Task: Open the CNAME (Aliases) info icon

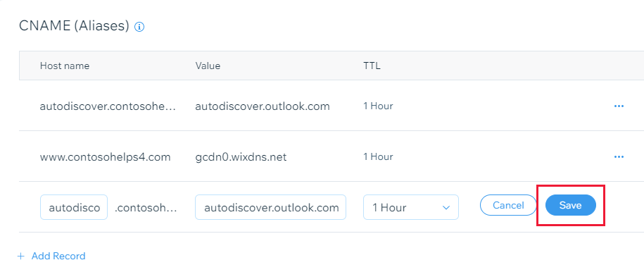Action: click(139, 27)
